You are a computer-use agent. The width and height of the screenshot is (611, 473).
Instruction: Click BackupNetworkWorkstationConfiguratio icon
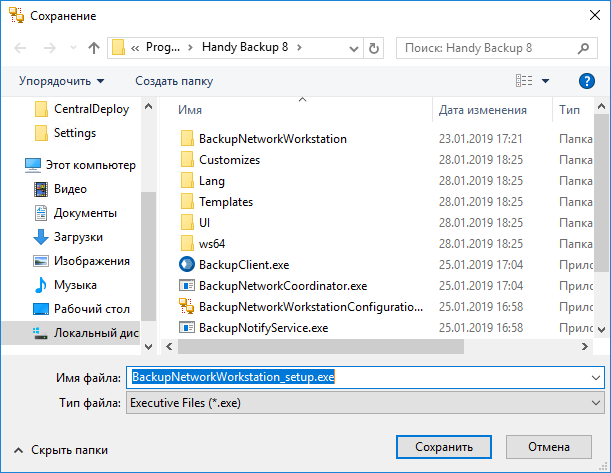pos(187,307)
